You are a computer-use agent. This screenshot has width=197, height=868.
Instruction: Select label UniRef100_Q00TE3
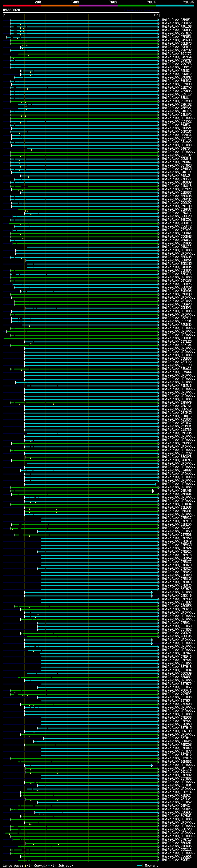176,64
